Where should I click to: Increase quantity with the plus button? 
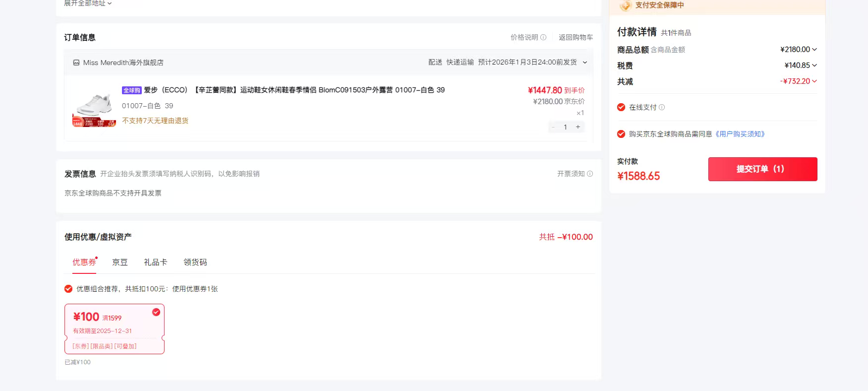578,127
